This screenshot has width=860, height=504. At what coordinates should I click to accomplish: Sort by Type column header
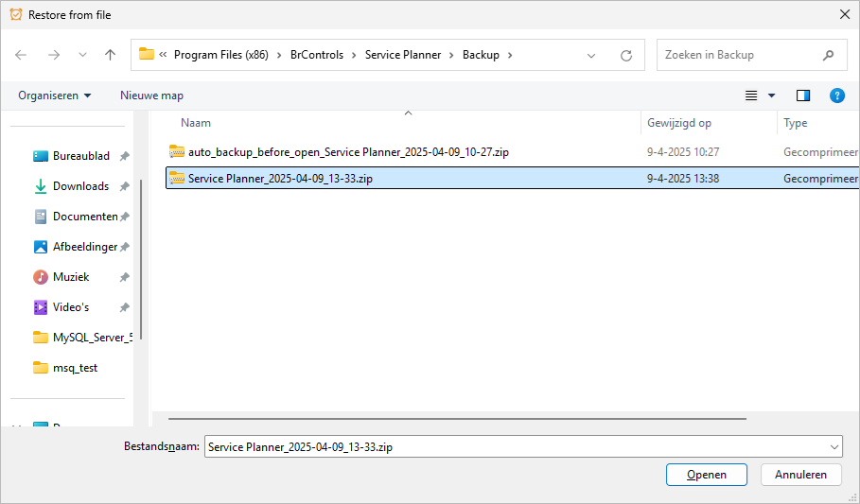point(796,123)
